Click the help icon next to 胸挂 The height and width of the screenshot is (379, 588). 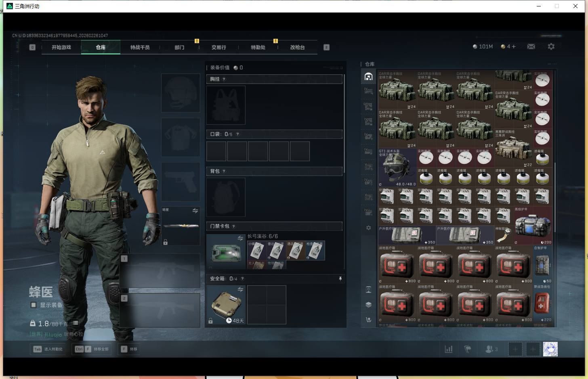click(224, 79)
